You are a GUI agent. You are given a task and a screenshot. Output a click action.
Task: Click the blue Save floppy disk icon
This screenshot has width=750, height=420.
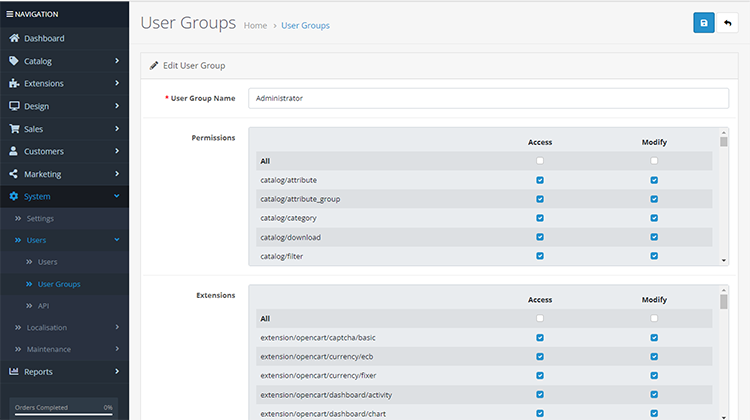click(704, 23)
